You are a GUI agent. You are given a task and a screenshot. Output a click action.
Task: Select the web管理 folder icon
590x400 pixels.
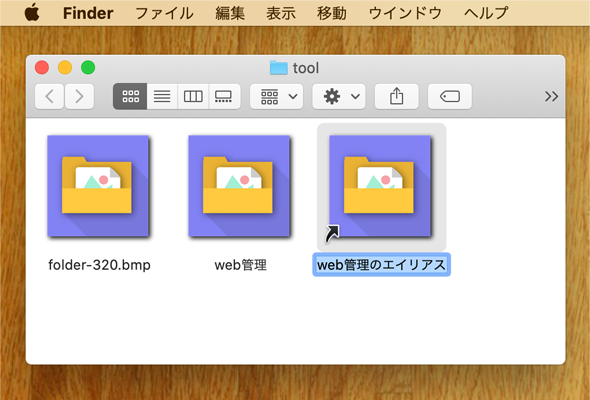click(239, 186)
